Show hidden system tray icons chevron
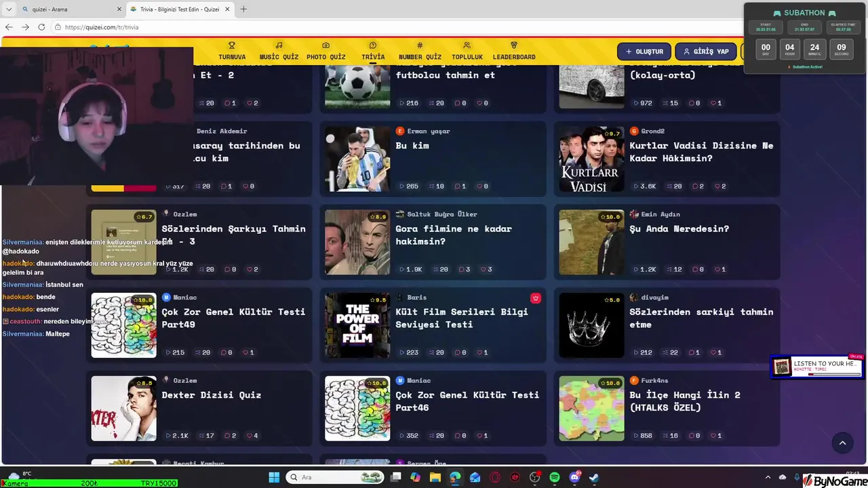 click(x=768, y=477)
